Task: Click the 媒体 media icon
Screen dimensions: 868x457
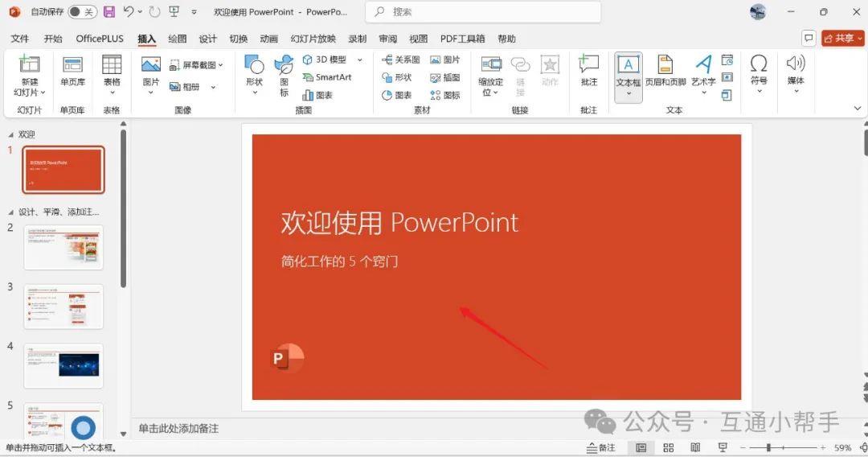Action: tap(796, 63)
